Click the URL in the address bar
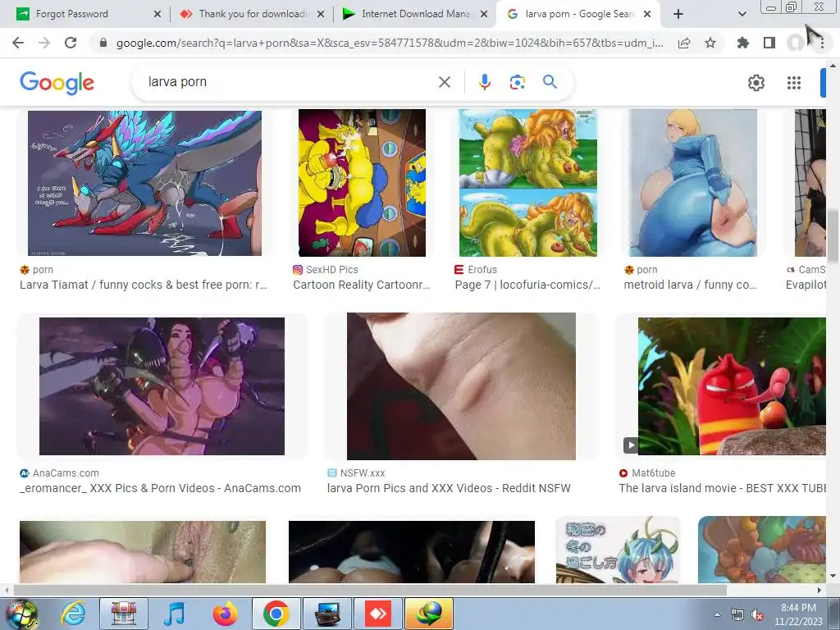840x630 pixels. click(390, 43)
